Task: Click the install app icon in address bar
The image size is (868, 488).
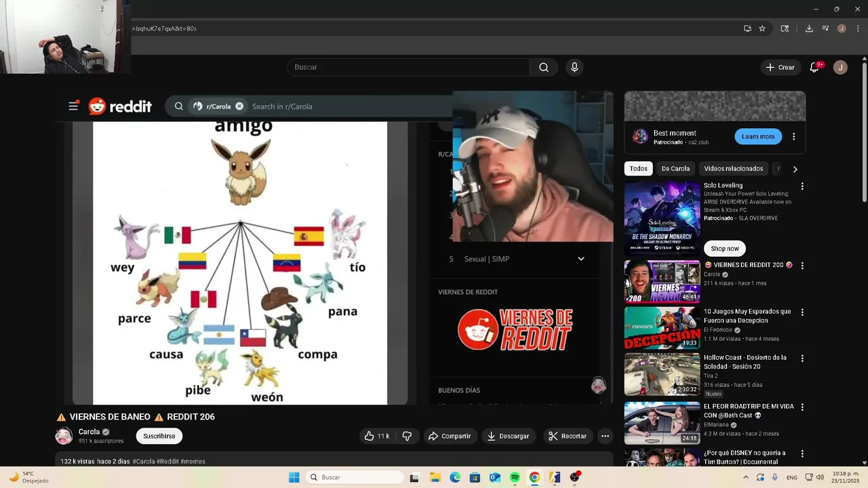Action: point(747,28)
